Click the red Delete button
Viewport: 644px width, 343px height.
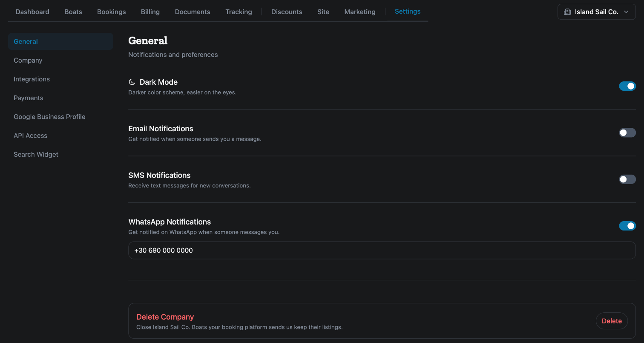[x=612, y=321]
